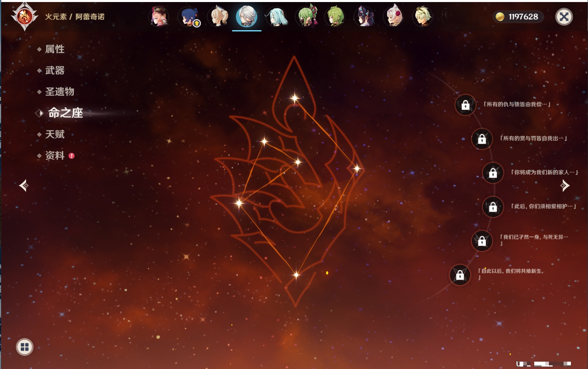
Task: Select the pale blond character with goggles
Action: 423,17
